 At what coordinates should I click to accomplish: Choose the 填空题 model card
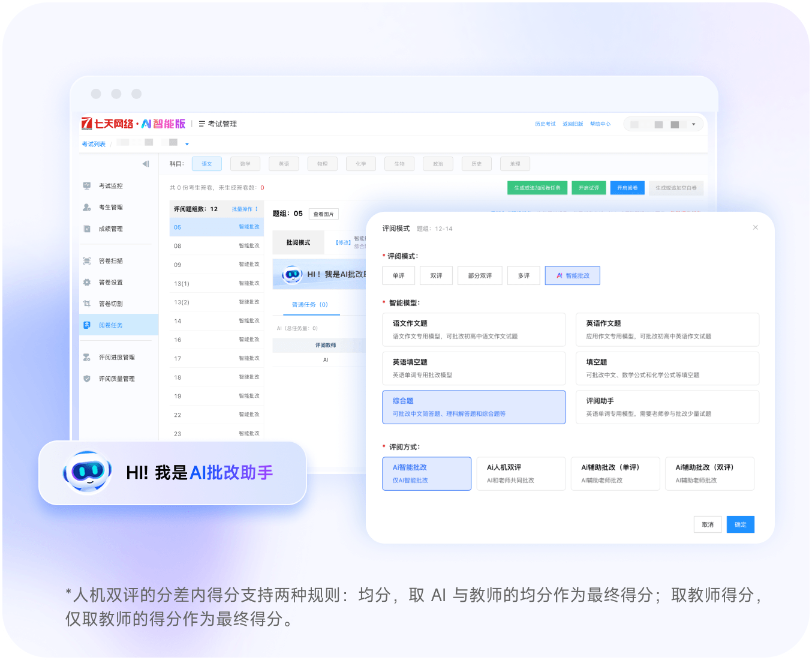coord(667,368)
